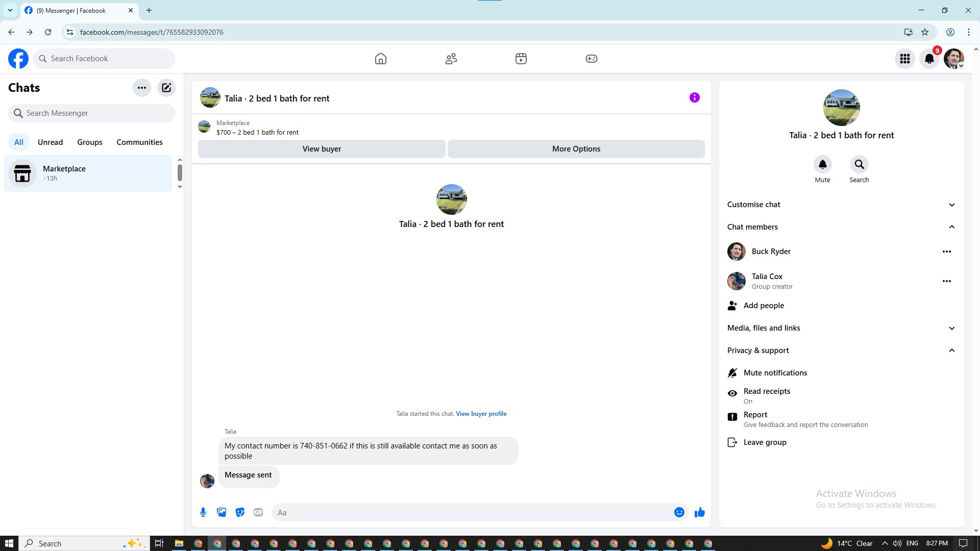
Task: Open the GIF picker icon
Action: 258,512
